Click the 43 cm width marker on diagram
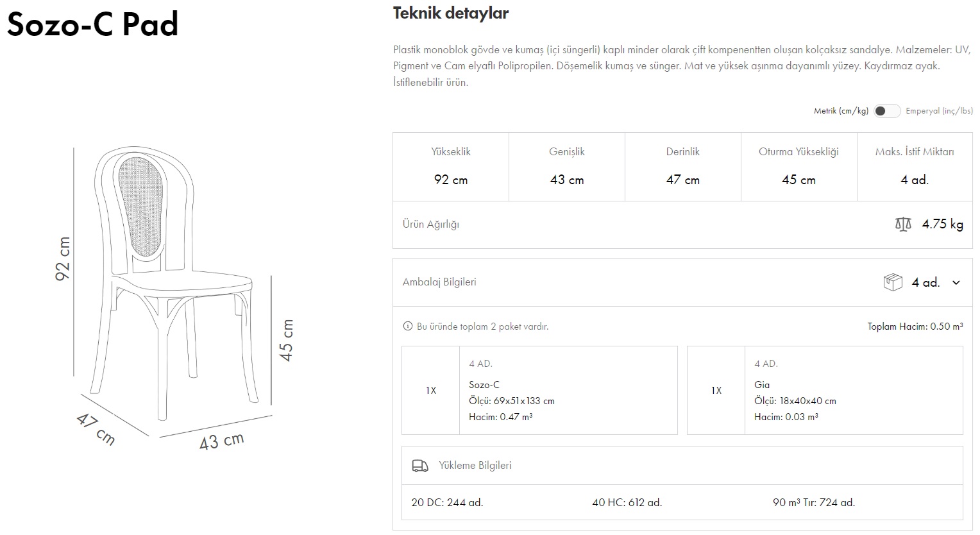The image size is (980, 535). 221,441
